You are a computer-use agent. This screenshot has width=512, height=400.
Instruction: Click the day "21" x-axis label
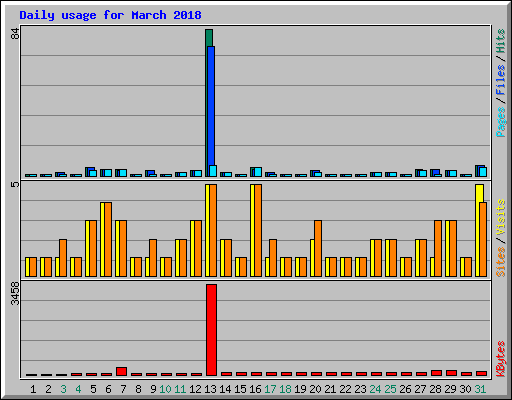tap(330, 389)
